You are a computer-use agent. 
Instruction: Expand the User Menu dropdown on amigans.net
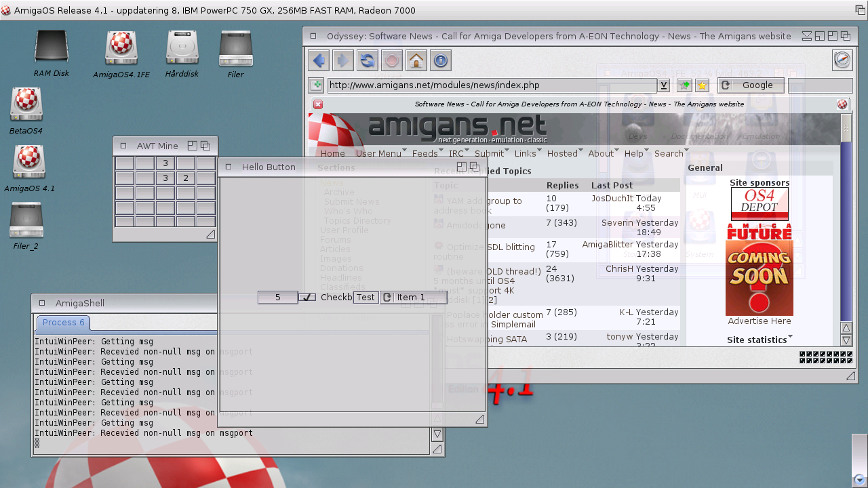(x=404, y=150)
